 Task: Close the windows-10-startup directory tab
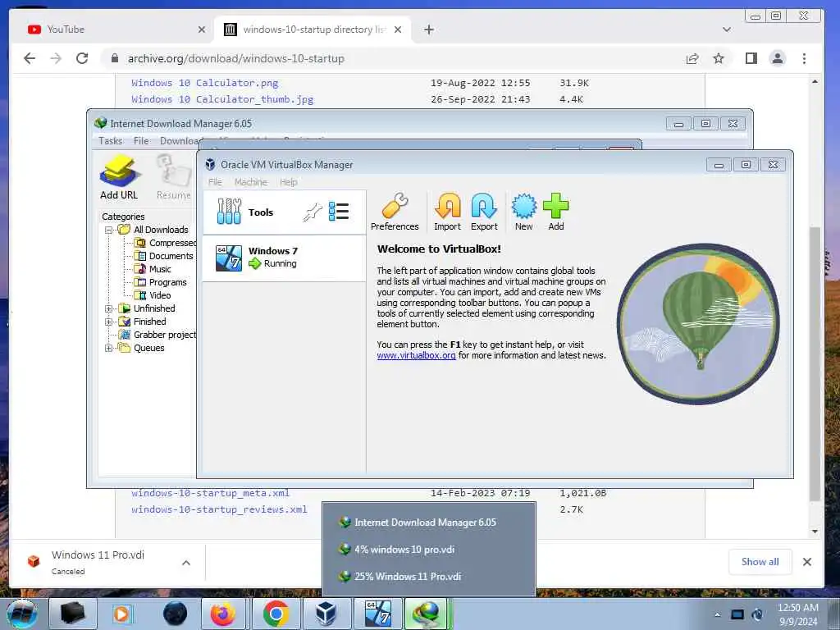[x=398, y=30]
